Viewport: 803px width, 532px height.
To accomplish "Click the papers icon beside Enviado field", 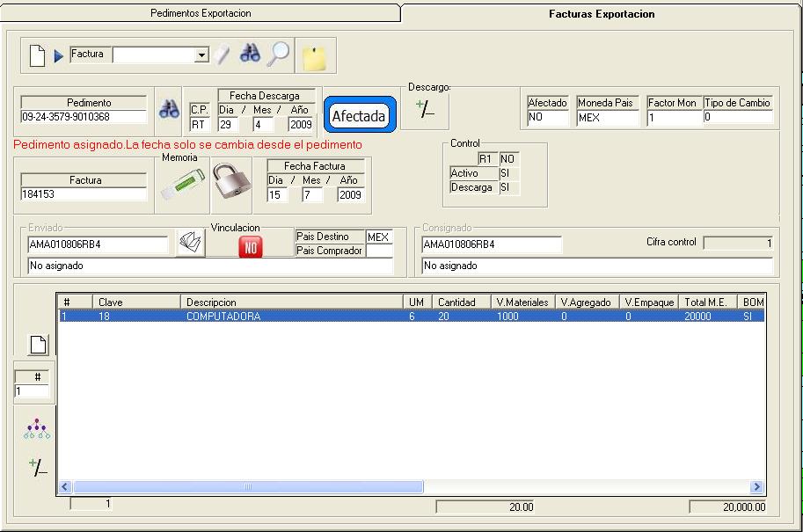I will (x=191, y=243).
